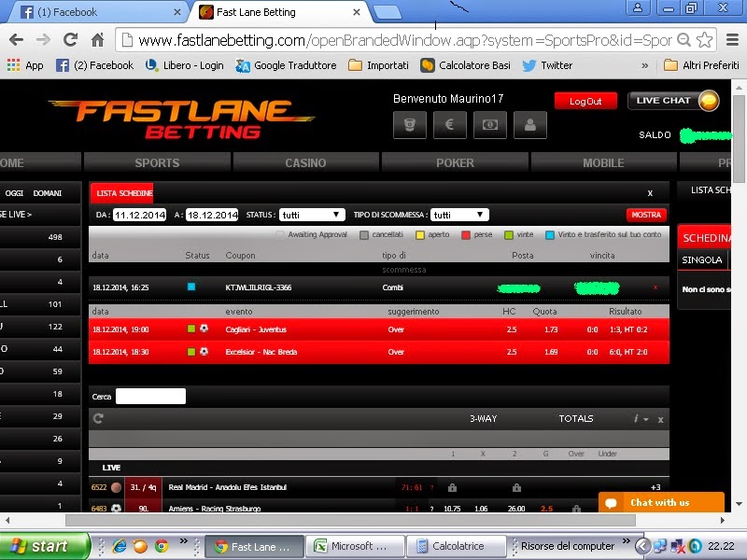This screenshot has height=560, width=747.
Task: Click the horizontal page scrollbar
Action: pyautogui.click(x=350, y=520)
